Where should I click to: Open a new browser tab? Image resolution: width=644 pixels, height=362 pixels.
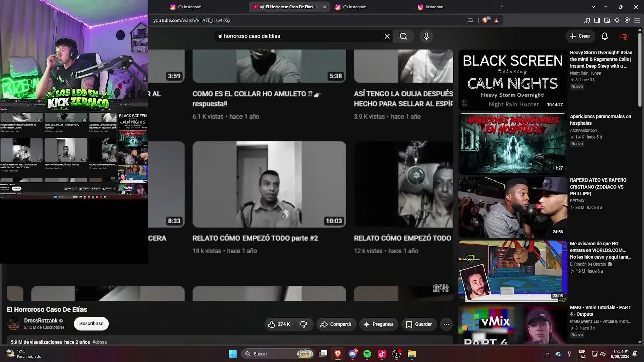click(501, 7)
